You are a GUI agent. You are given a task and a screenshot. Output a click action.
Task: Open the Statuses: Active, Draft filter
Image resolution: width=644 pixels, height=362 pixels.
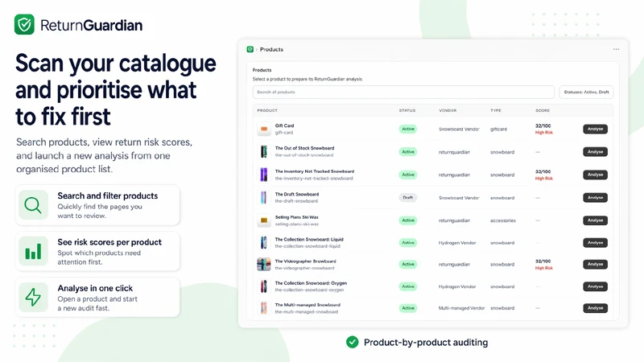tap(586, 92)
